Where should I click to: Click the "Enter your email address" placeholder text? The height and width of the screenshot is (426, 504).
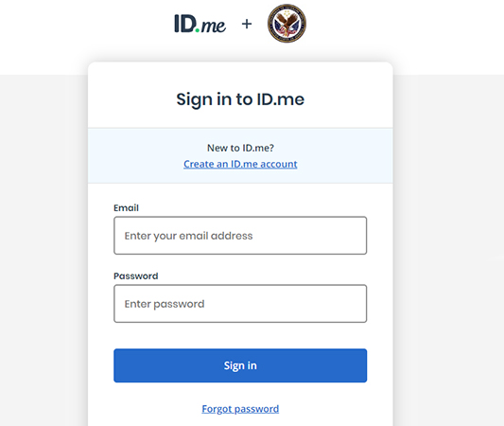coord(189,236)
